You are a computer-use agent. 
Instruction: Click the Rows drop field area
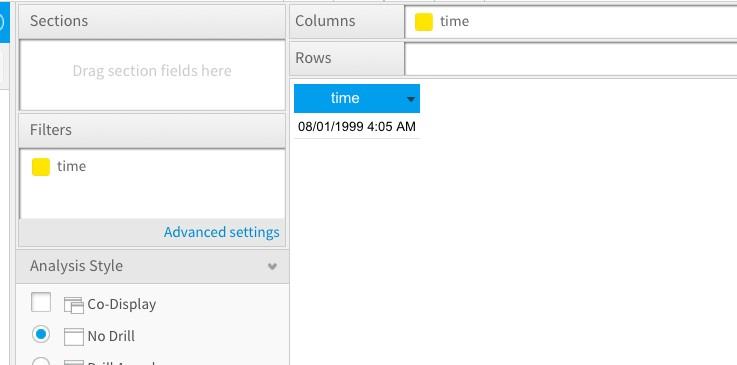point(571,58)
